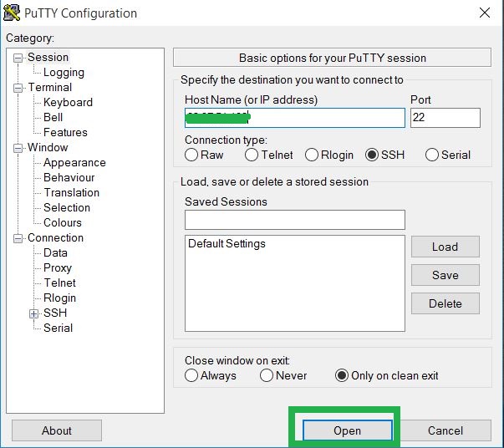The height and width of the screenshot is (448, 504).
Task: Choose Telnet connection type
Action: point(252,155)
